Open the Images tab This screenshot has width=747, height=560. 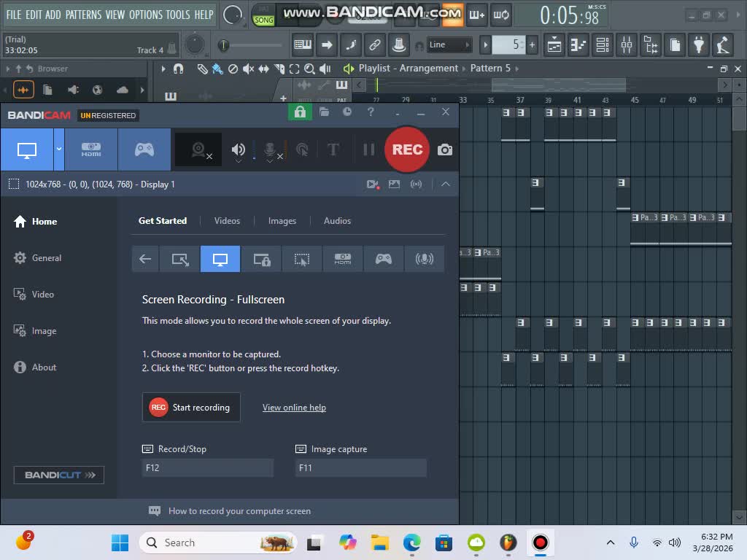[282, 221]
